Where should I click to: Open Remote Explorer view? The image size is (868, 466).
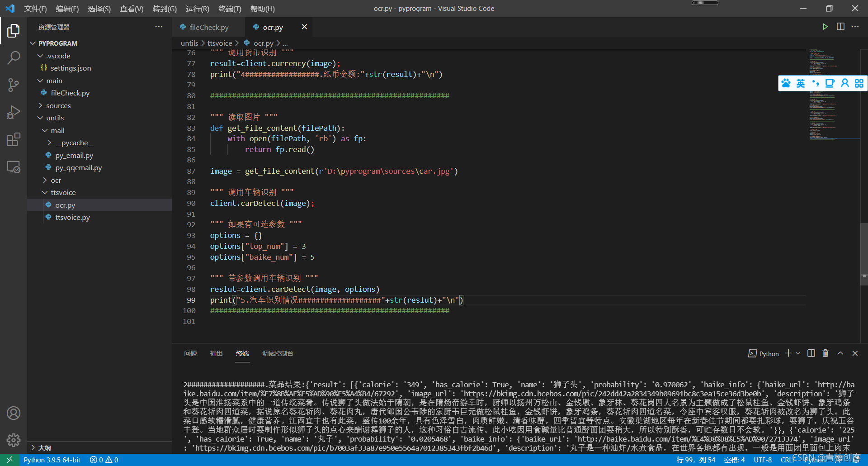[x=14, y=167]
